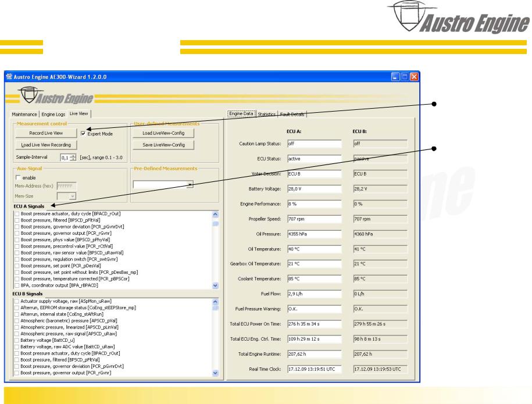This screenshot has width=532, height=404.
Task: Select the Live View tab
Action: coord(78,113)
